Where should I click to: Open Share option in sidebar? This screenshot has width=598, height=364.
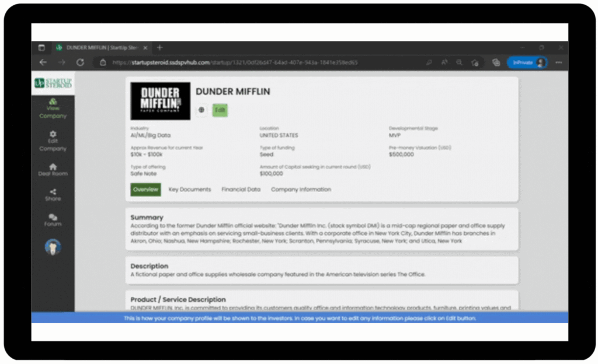click(x=53, y=195)
